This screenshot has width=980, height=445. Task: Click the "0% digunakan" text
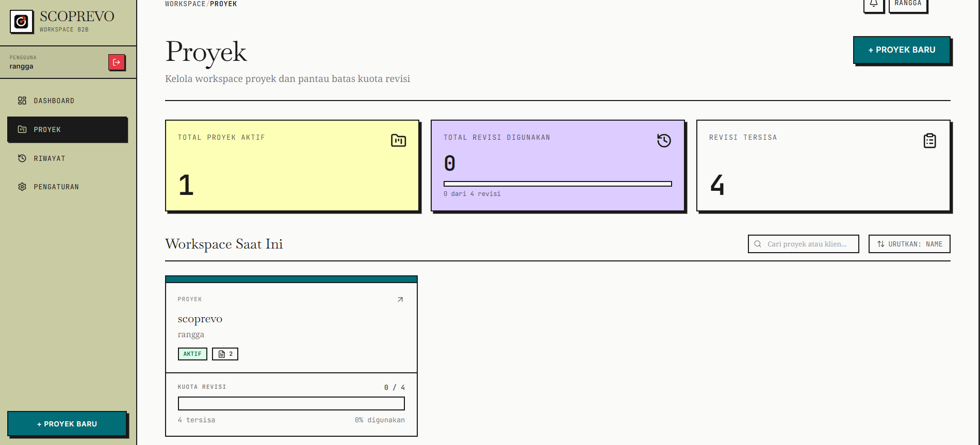click(x=380, y=420)
